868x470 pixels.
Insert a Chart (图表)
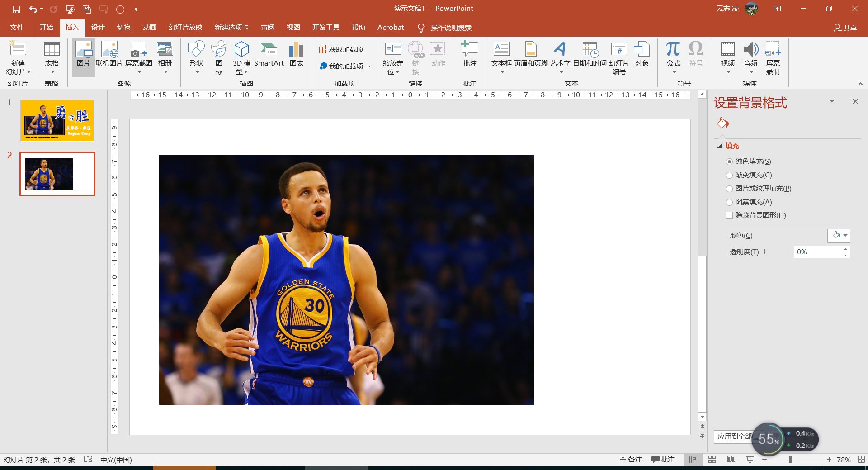[297, 54]
